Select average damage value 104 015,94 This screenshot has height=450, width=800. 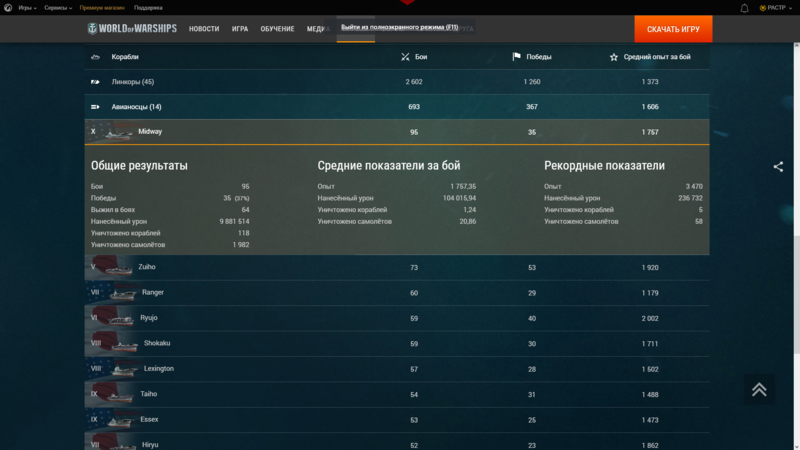(459, 198)
